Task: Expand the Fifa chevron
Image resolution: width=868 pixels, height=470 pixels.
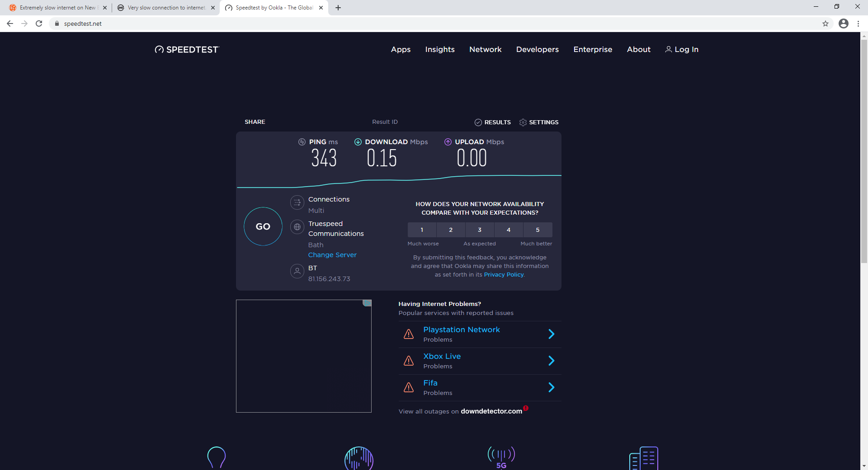Action: tap(552, 387)
